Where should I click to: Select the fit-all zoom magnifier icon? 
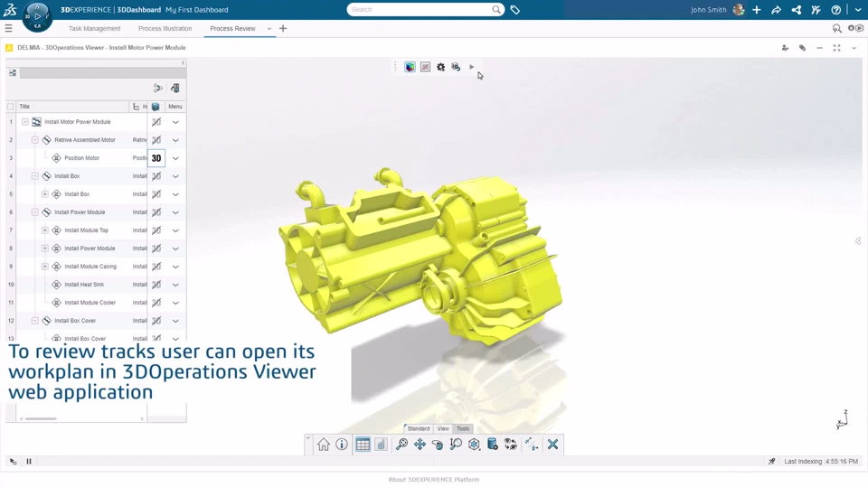click(x=401, y=445)
